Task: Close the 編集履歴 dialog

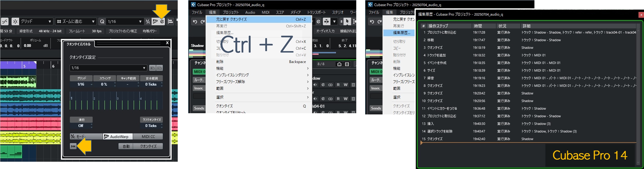Action: click(641, 15)
